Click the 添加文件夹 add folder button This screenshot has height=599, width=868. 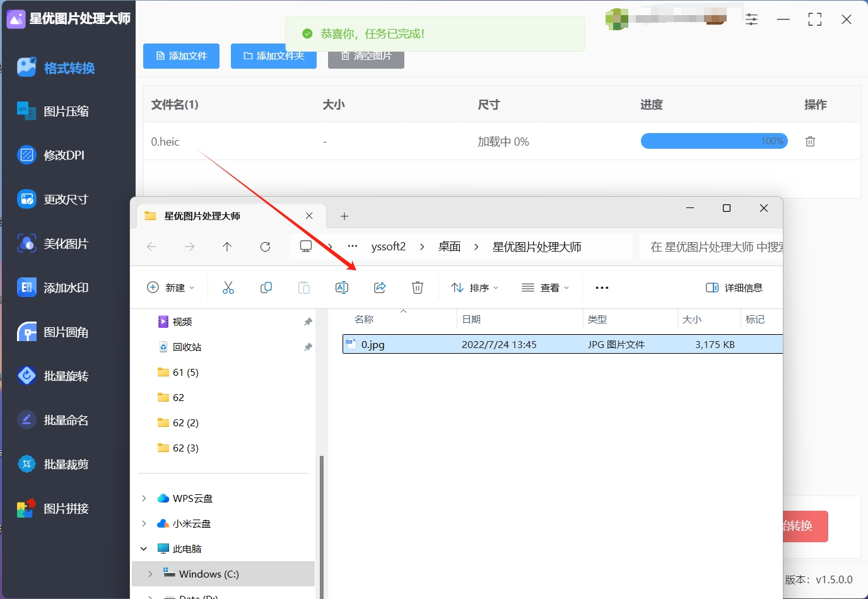pyautogui.click(x=274, y=56)
